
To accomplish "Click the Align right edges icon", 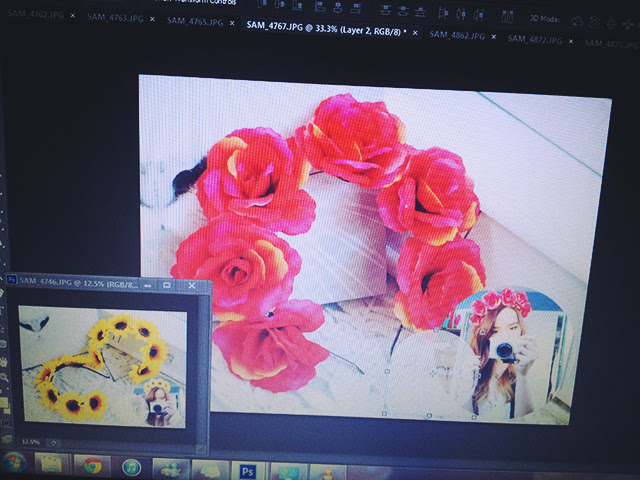I will pos(356,9).
